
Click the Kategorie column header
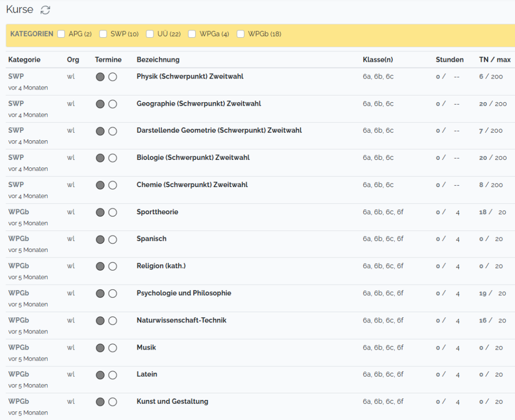pos(24,60)
